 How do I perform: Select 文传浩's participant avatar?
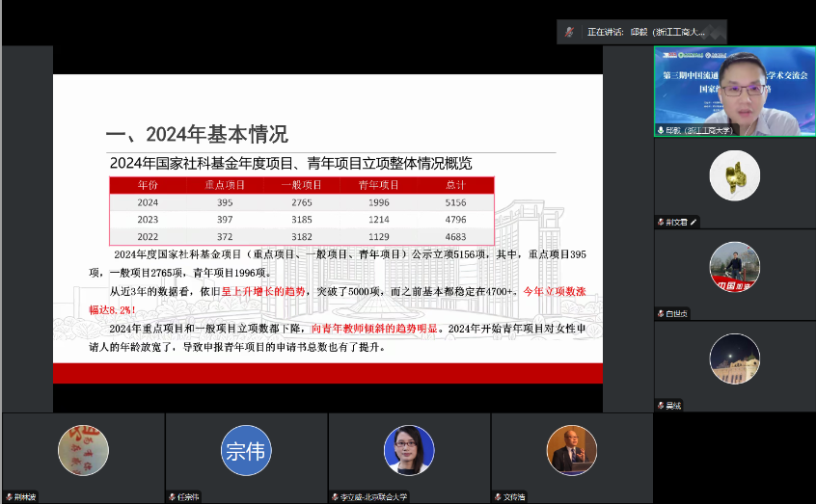[x=571, y=450]
